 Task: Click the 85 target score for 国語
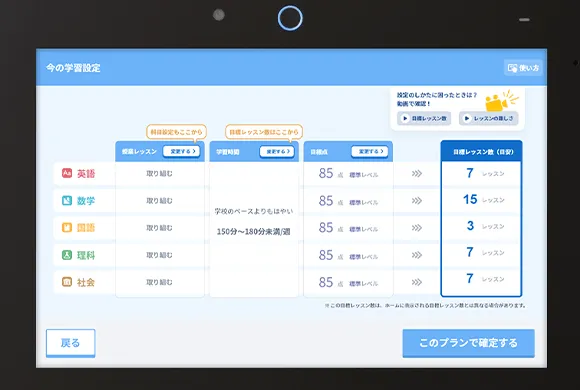point(326,228)
